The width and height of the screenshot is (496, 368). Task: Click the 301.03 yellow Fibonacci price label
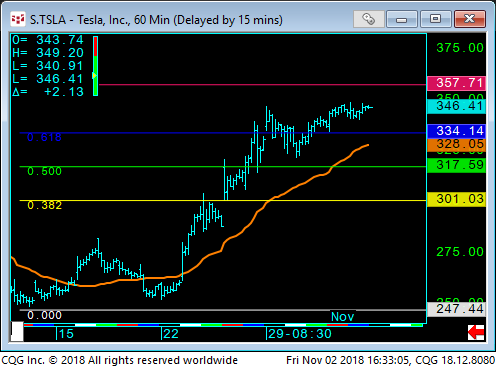point(456,199)
